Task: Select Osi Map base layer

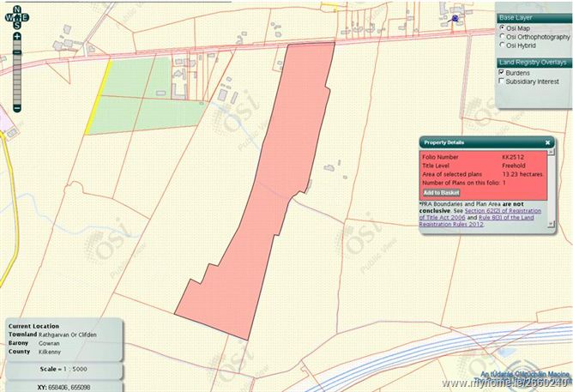Action: tap(503, 28)
